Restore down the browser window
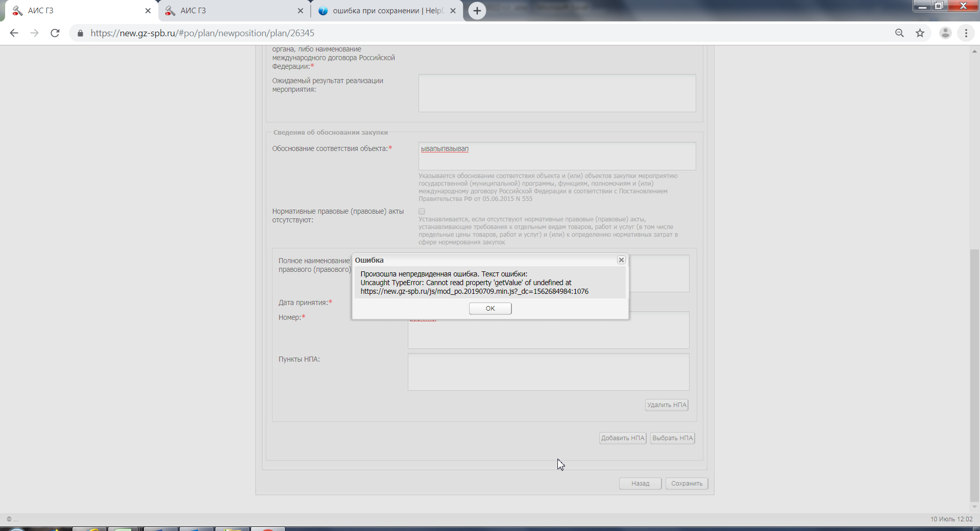980x531 pixels. pos(939,6)
